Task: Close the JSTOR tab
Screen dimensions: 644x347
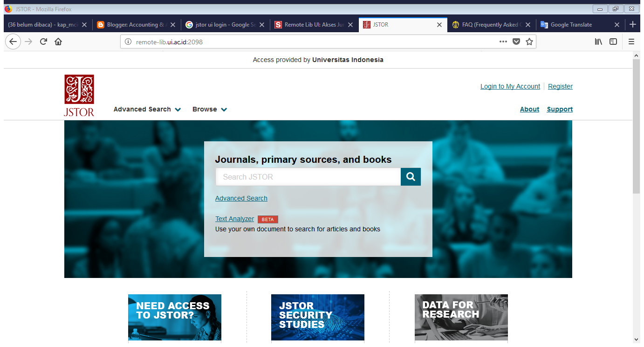Action: click(439, 25)
